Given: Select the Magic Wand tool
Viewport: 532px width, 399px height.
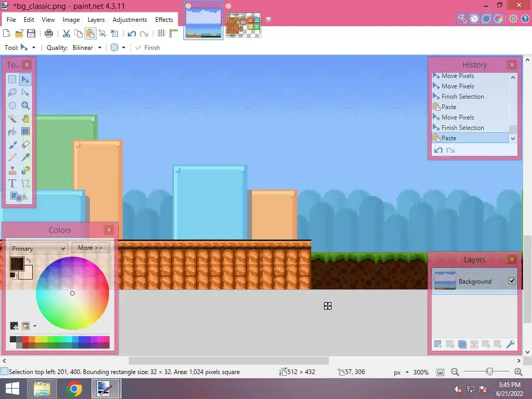Looking at the screenshot, I should coord(12,118).
